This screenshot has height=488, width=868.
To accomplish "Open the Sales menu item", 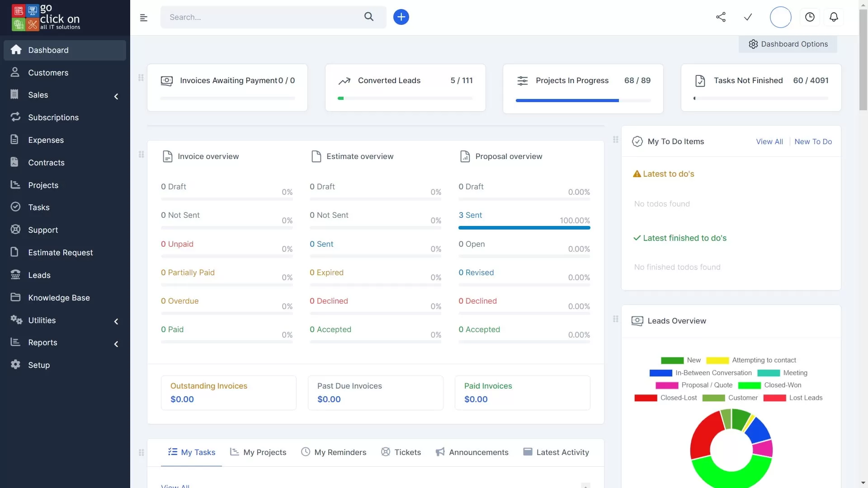I will pyautogui.click(x=65, y=95).
